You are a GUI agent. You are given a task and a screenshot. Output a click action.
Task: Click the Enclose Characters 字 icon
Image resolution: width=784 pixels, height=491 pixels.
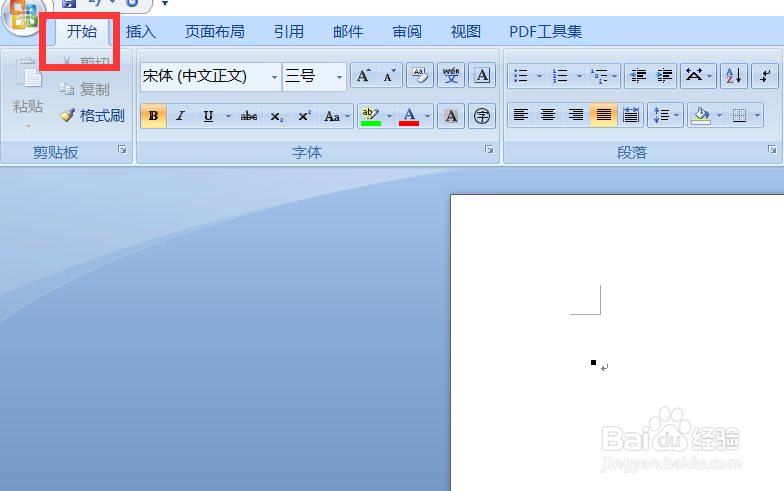482,116
